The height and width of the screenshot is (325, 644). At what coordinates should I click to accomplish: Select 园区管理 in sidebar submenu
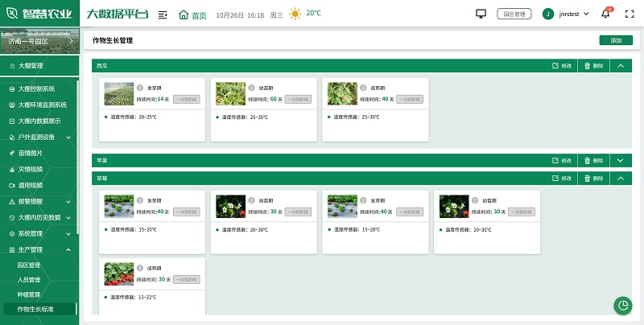(x=29, y=265)
